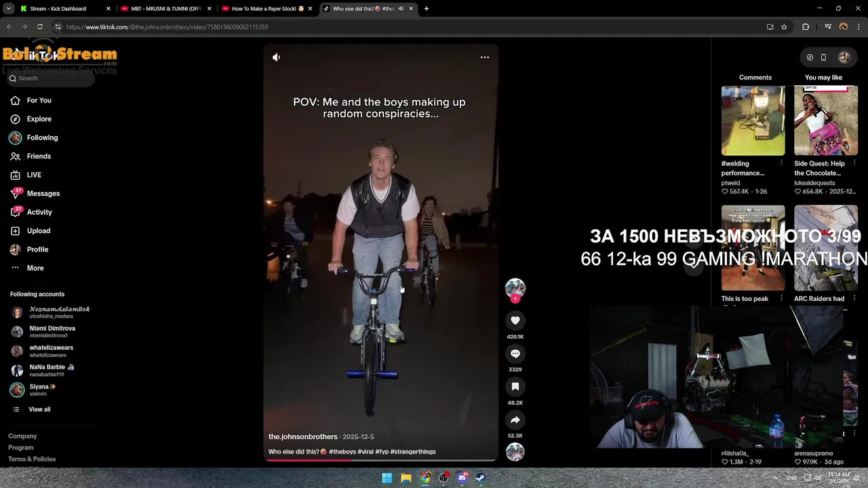Screen dimensions: 868x488
Task: Show hidden system tray icons
Action: click(776, 478)
